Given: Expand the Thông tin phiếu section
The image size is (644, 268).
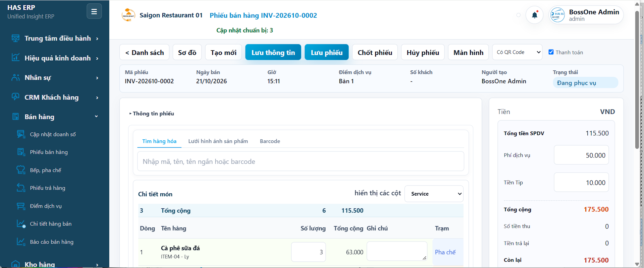Looking at the screenshot, I should [152, 114].
